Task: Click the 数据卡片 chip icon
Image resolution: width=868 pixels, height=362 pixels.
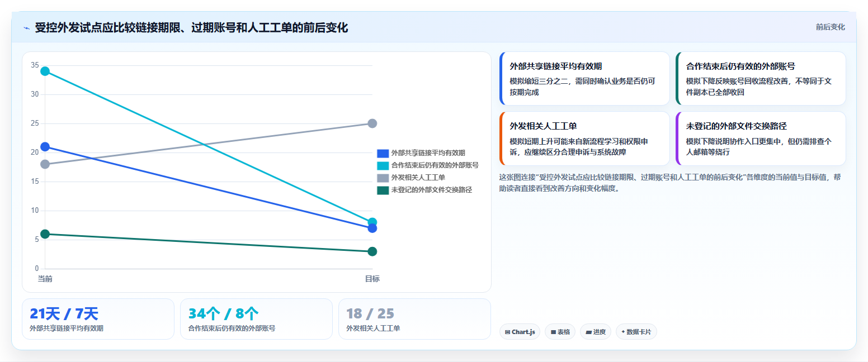Action: 623,332
